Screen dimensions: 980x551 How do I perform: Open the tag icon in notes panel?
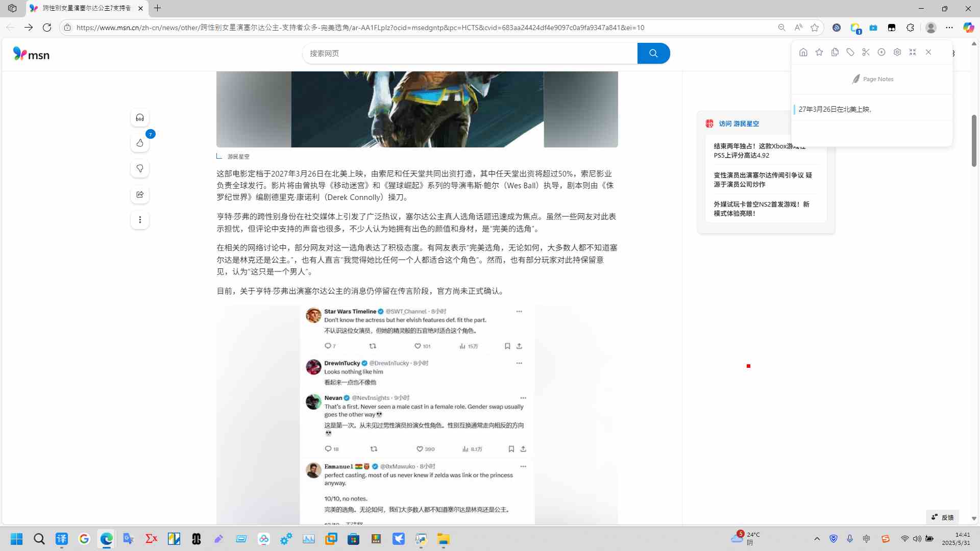pyautogui.click(x=850, y=52)
